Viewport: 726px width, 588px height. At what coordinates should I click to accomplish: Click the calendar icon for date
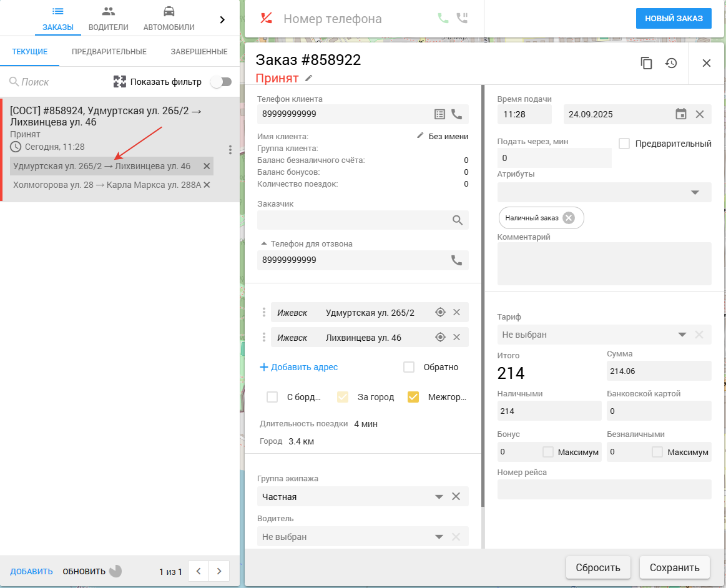(x=681, y=114)
